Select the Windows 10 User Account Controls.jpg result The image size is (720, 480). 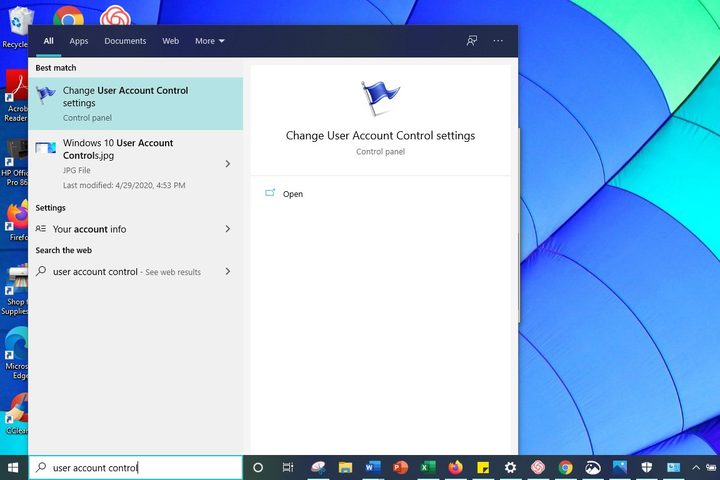[x=136, y=164]
